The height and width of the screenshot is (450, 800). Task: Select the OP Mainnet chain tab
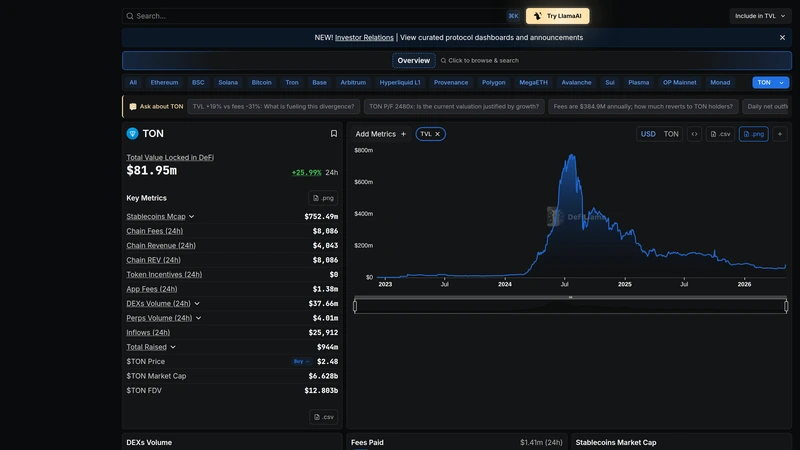(x=680, y=83)
